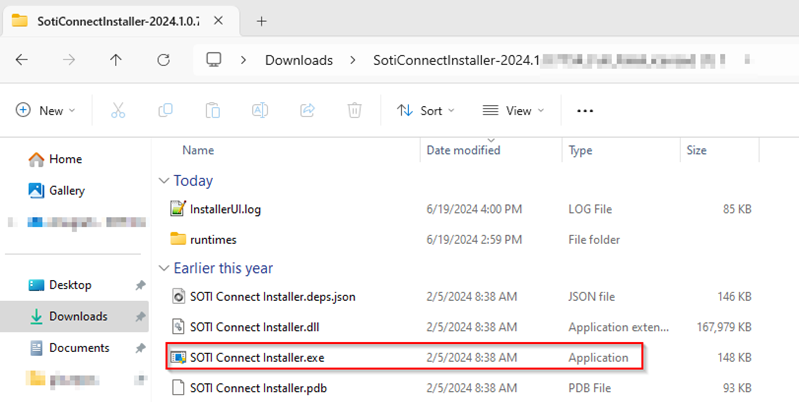Click the pin icon beside Downloads
Image resolution: width=799 pixels, height=402 pixels.
click(x=140, y=317)
